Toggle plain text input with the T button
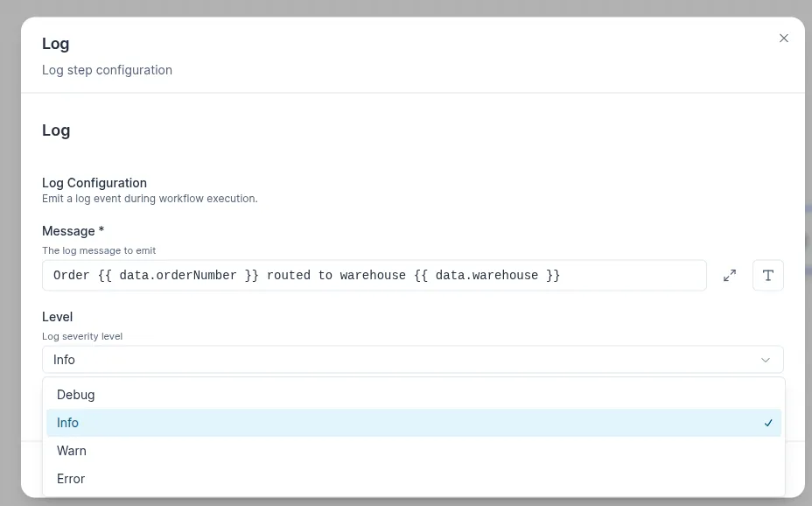This screenshot has width=812, height=506. (x=767, y=275)
